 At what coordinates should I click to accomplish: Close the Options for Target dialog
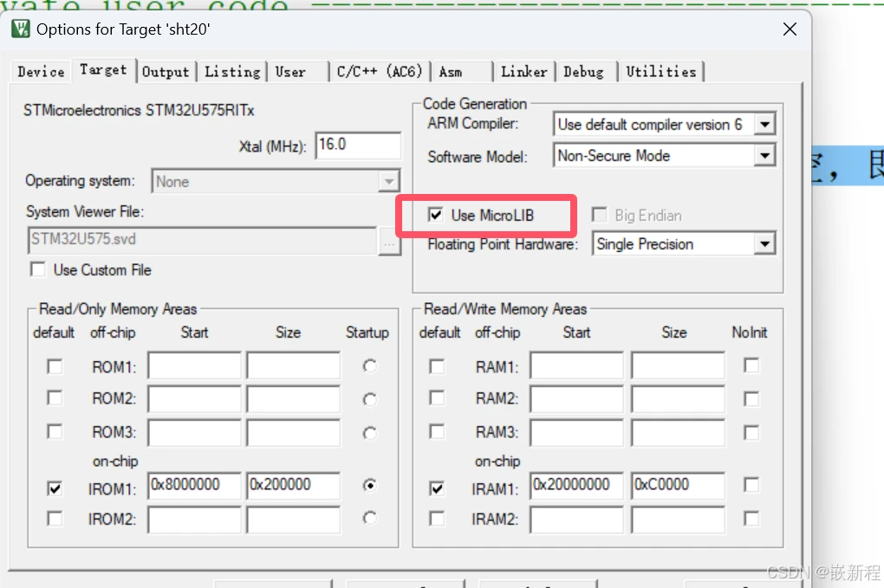[x=790, y=29]
